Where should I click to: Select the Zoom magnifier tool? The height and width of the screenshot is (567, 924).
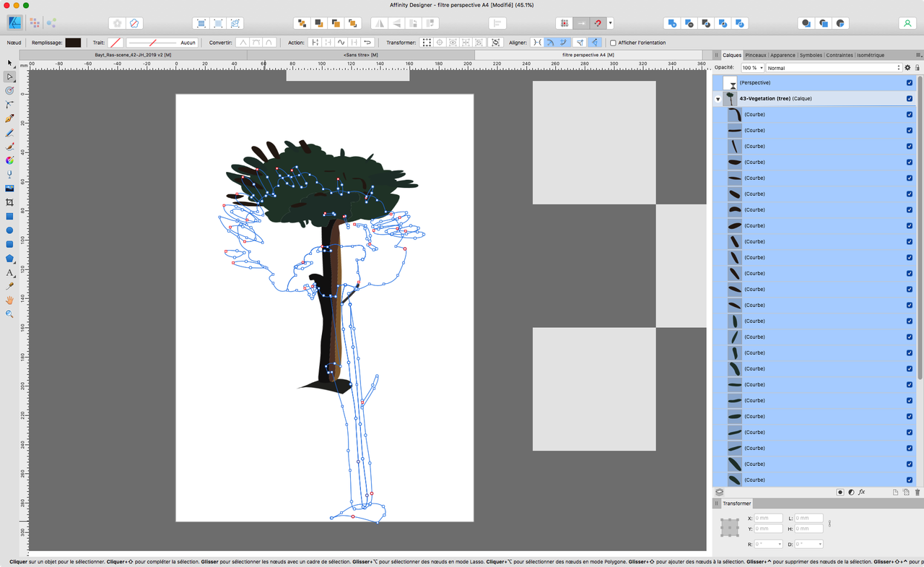9,314
